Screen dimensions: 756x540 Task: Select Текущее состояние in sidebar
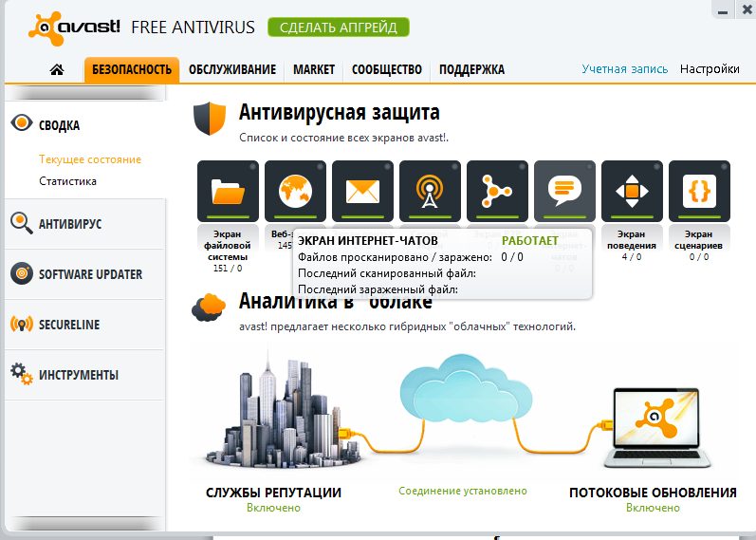pyautogui.click(x=90, y=159)
